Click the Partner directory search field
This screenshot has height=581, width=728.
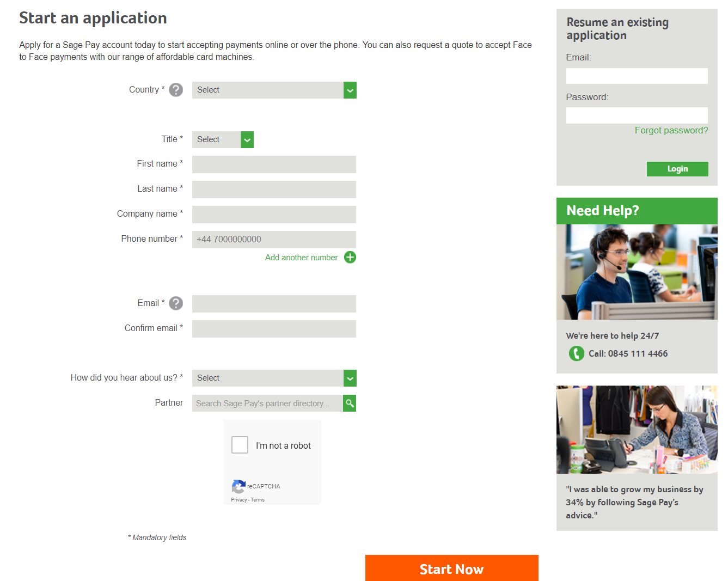[267, 403]
